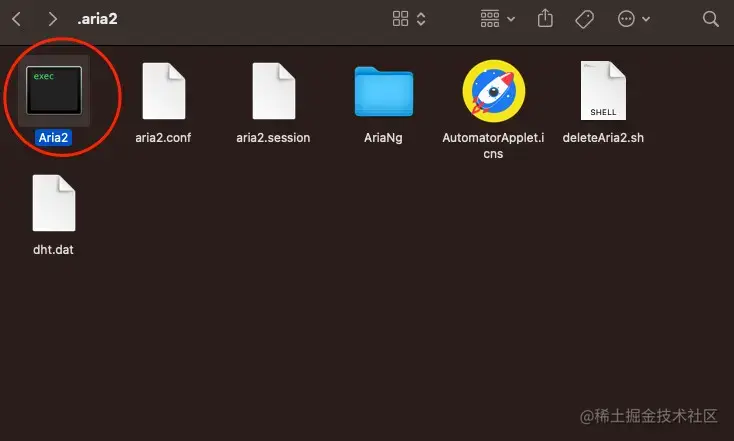Switch to icon grid view
This screenshot has width=734, height=441.
400,19
